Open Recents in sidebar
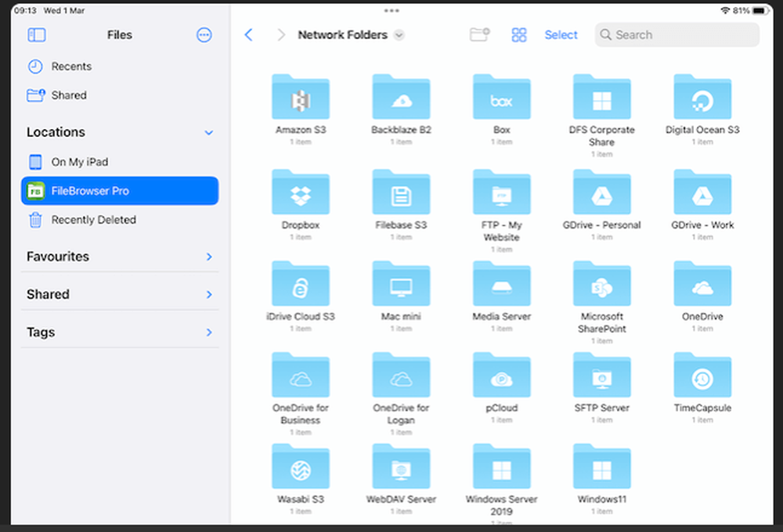 click(120, 66)
